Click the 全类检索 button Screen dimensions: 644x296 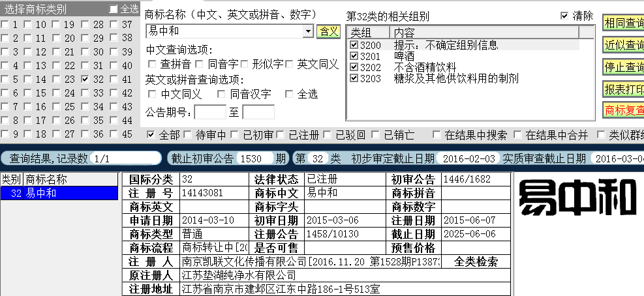[x=476, y=261]
